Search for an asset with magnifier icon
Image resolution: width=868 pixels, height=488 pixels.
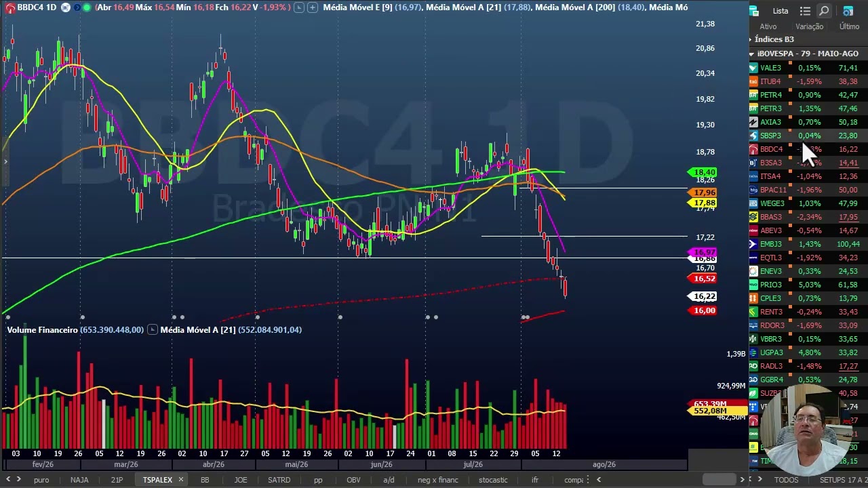coord(824,11)
